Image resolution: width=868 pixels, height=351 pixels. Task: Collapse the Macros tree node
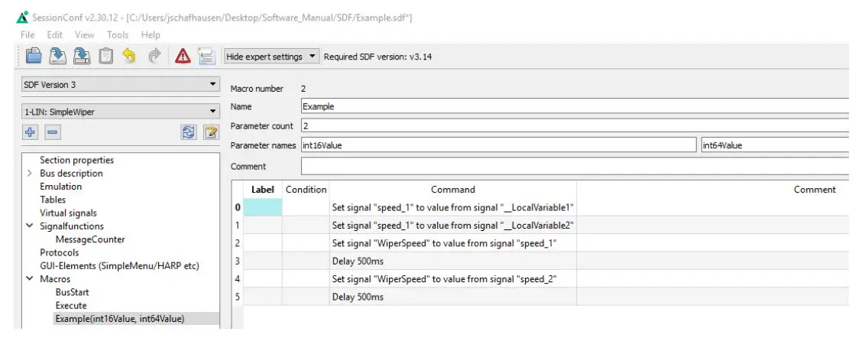29,279
